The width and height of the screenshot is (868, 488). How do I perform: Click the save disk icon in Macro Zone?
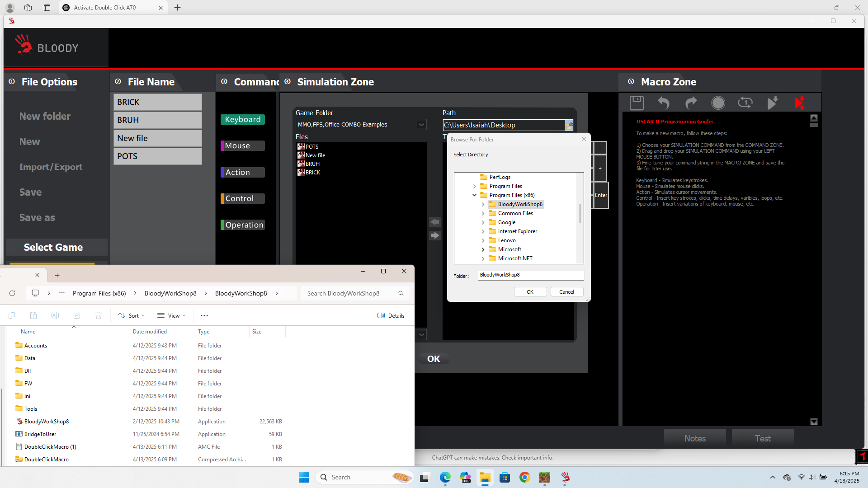pyautogui.click(x=637, y=103)
